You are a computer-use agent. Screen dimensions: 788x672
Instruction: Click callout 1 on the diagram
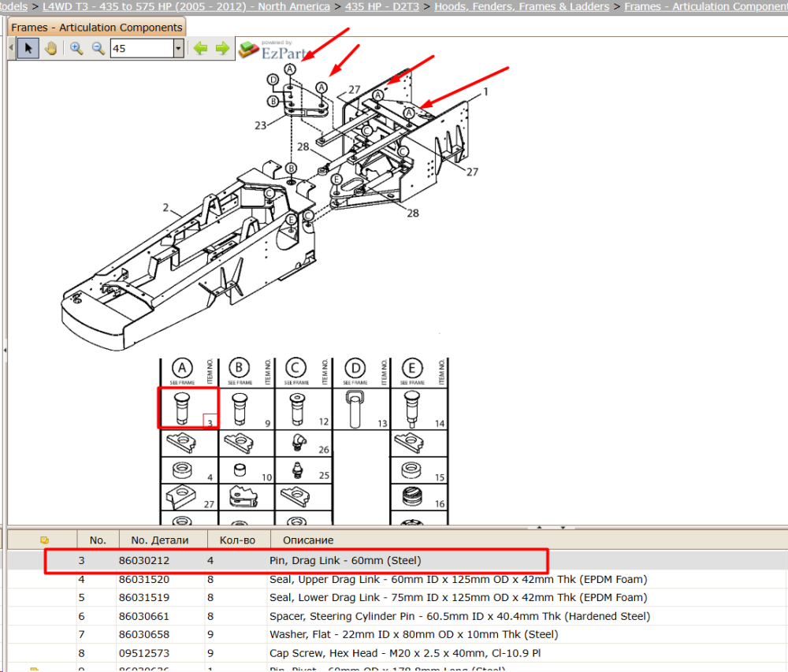coord(485,92)
